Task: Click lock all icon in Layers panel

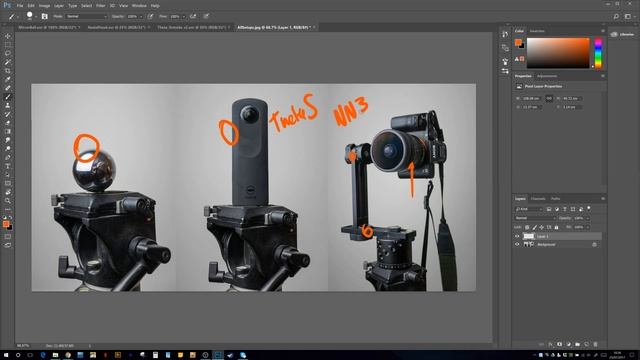Action: 556,227
